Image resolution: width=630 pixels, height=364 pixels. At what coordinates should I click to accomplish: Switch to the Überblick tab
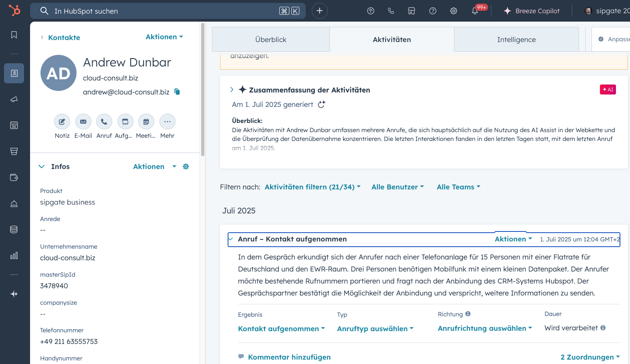pyautogui.click(x=271, y=39)
